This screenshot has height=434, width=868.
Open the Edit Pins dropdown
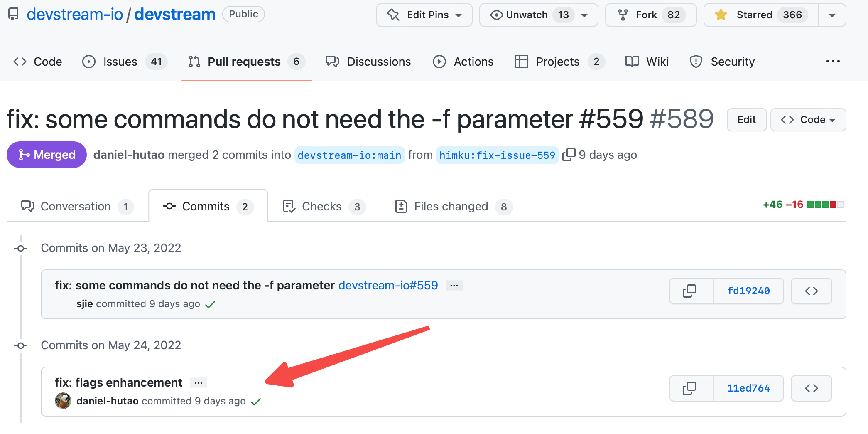click(424, 15)
